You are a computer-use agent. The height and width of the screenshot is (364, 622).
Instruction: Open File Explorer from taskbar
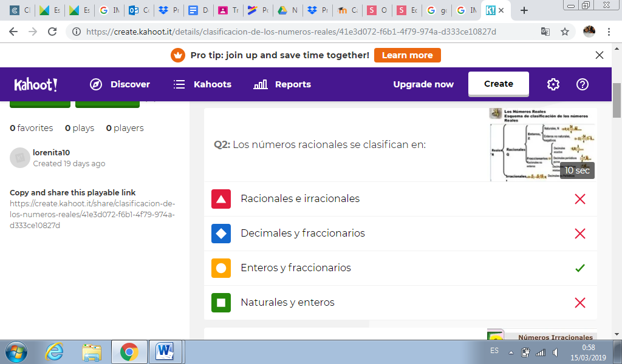92,352
